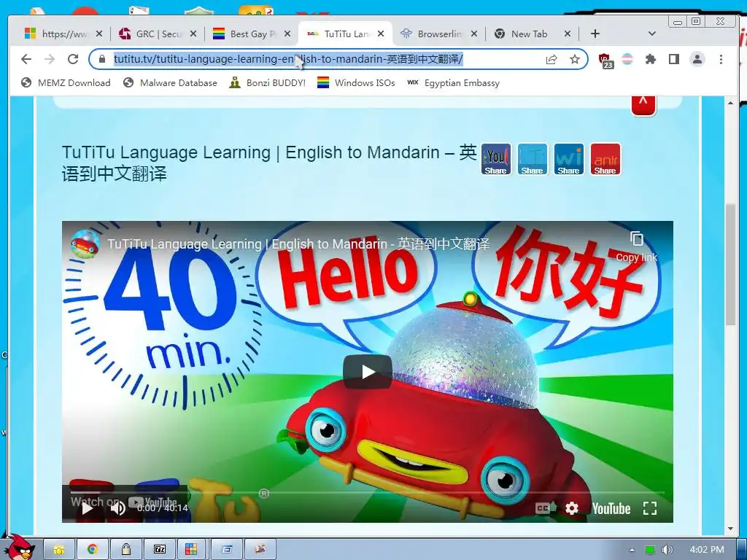Click the red ani Share button

coord(605,159)
